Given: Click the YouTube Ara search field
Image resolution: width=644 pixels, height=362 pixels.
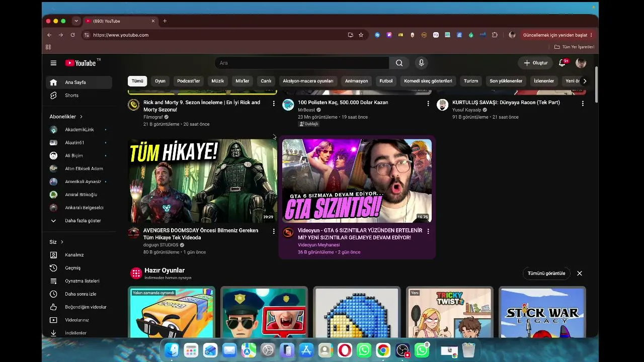Looking at the screenshot, I should point(302,63).
